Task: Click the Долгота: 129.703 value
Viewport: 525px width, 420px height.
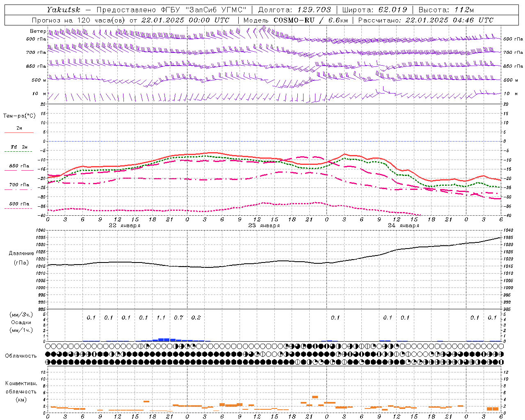Action: (294, 10)
